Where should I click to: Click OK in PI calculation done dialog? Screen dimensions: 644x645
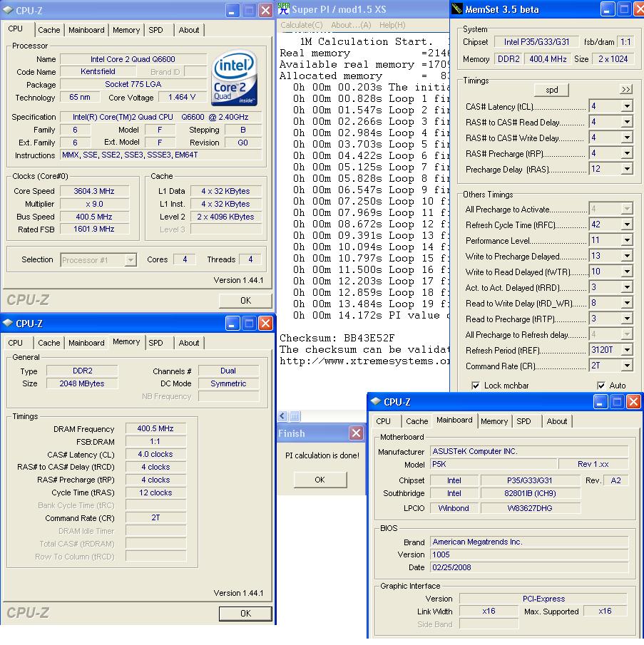(x=320, y=480)
